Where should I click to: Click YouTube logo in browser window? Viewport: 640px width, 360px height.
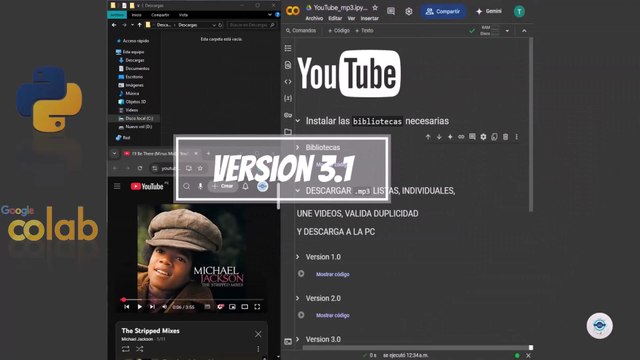click(x=147, y=187)
